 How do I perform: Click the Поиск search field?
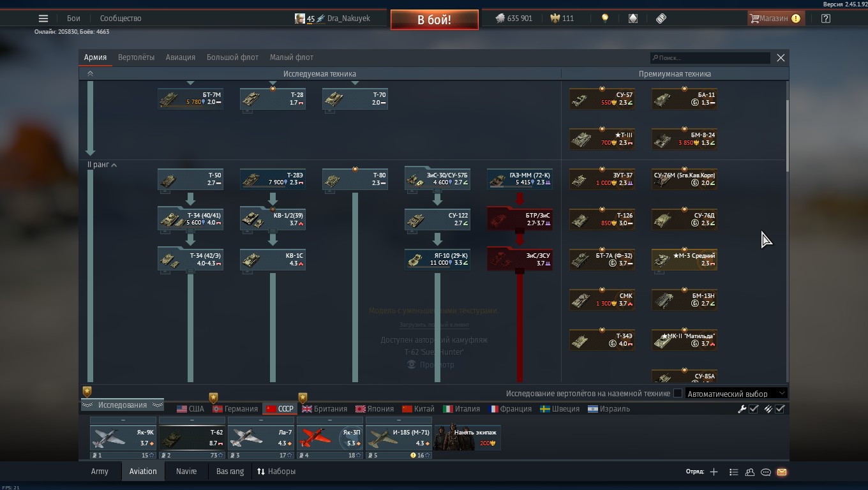[710, 57]
